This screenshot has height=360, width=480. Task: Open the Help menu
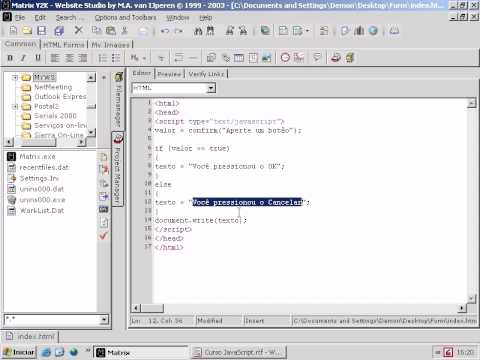coord(206,18)
